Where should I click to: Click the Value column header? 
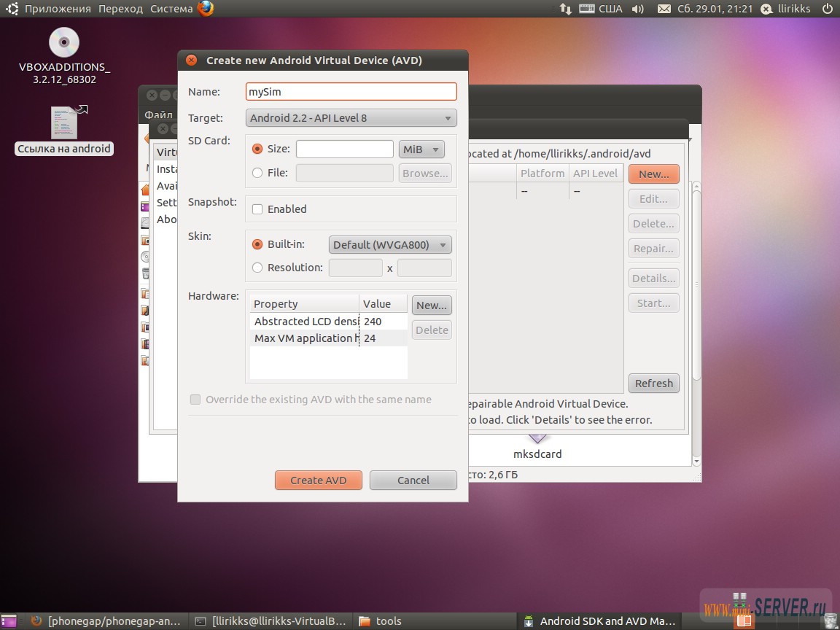point(383,304)
